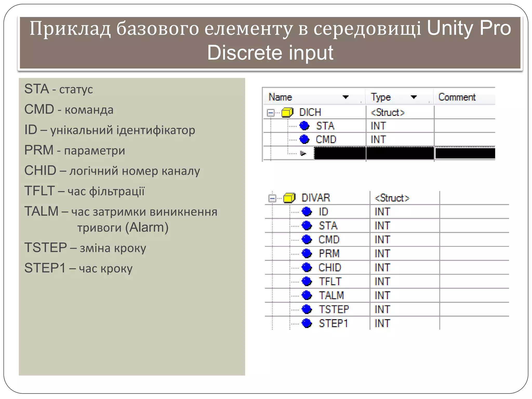Click the blue icon next to DICH CMD

304,139
